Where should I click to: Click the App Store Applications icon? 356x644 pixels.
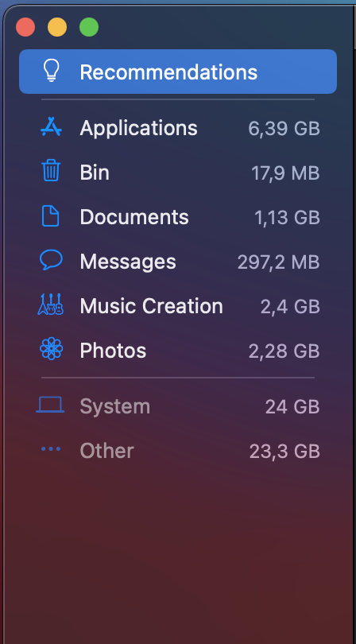pos(52,127)
